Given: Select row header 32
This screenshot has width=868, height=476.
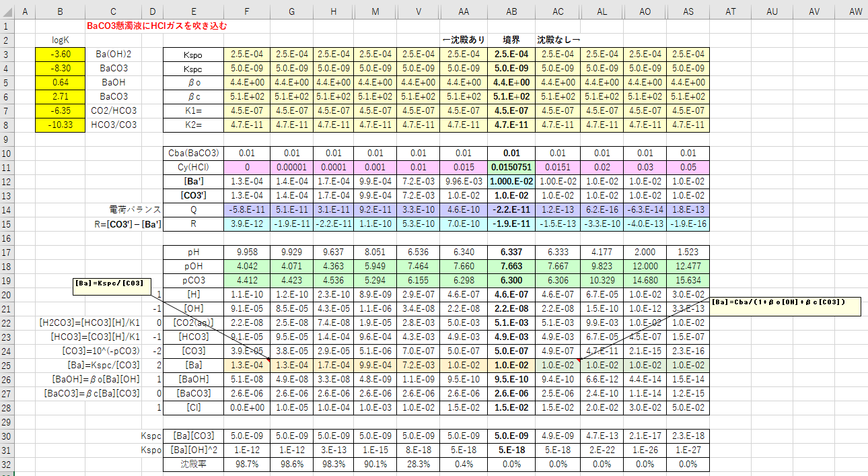Looking at the screenshot, I should click(x=7, y=464).
